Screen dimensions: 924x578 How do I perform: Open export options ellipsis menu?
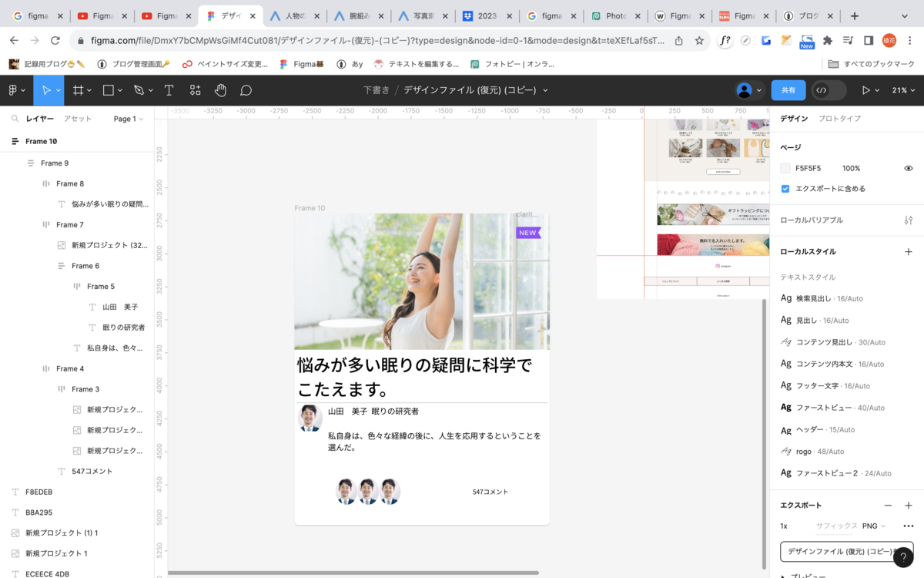click(909, 526)
